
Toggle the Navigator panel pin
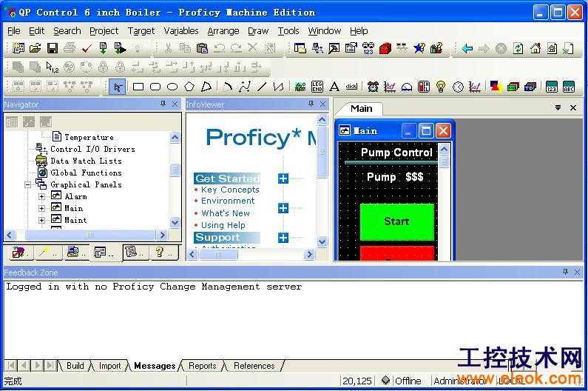point(163,104)
